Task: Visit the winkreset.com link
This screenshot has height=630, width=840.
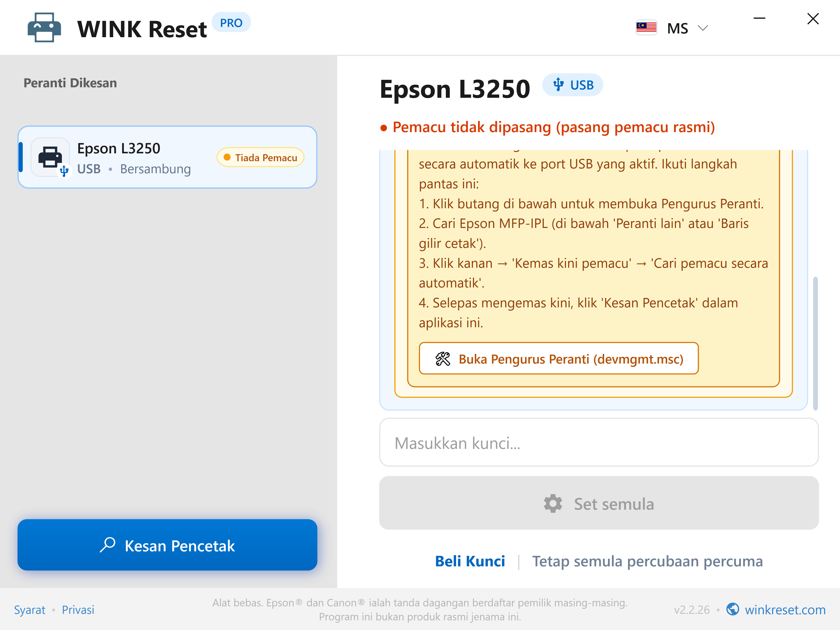Action: coord(785,610)
